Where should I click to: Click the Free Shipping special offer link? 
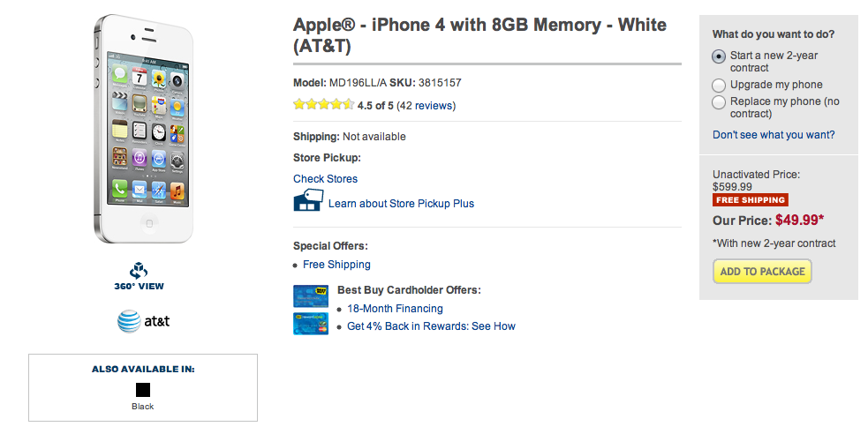(336, 265)
